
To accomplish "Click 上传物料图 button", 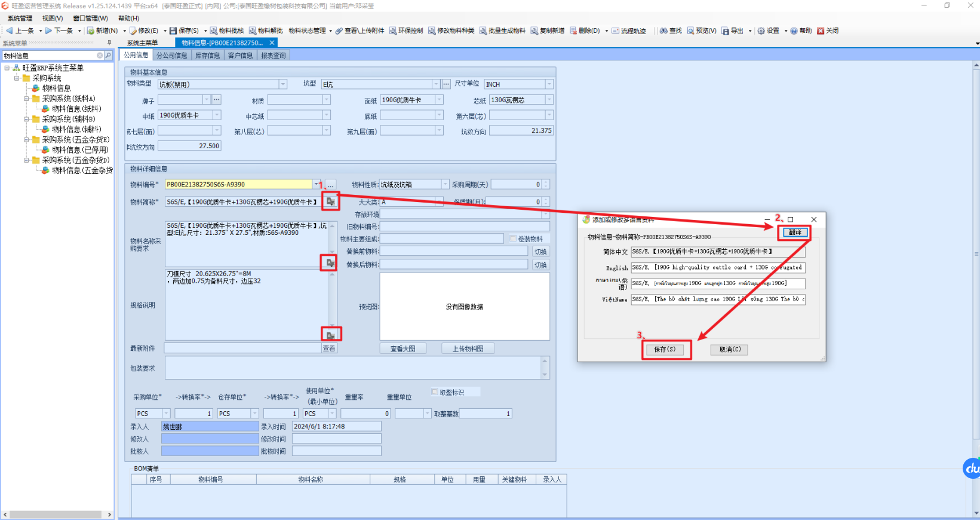I will point(468,348).
